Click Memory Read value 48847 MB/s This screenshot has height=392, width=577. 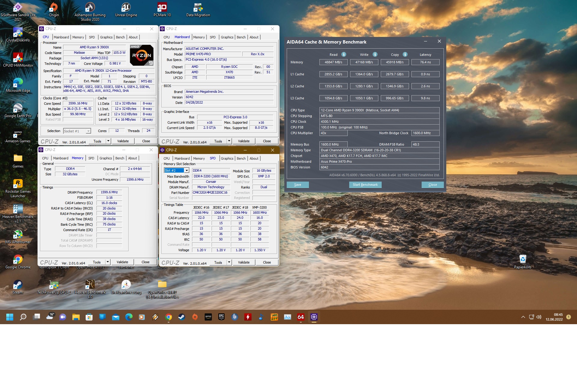point(333,62)
